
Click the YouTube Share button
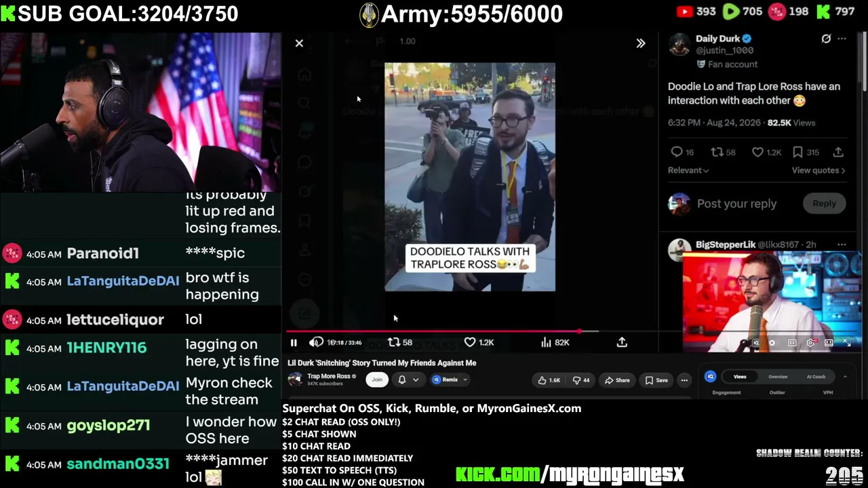coord(617,380)
